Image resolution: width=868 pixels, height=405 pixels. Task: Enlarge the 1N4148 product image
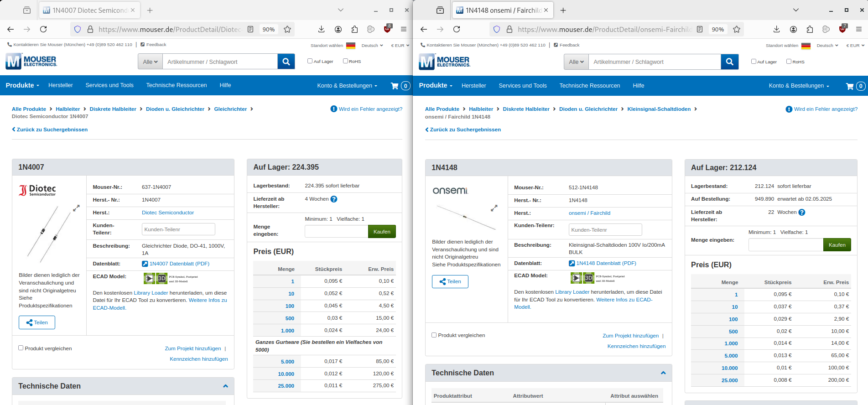click(x=494, y=208)
